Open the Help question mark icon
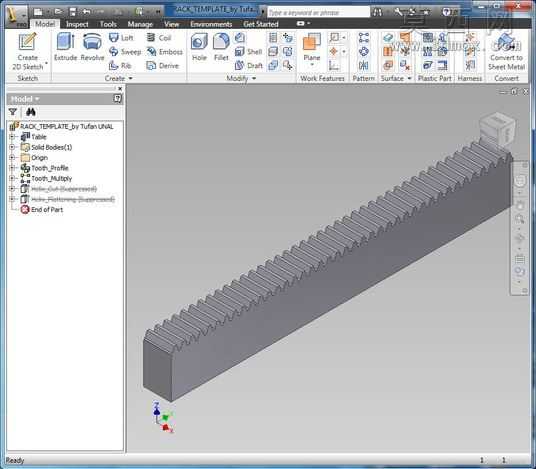This screenshot has height=469, width=536. (446, 12)
